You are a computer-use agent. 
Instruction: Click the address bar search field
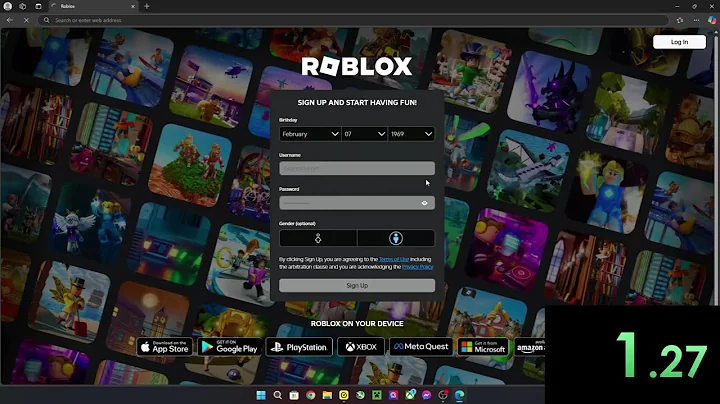pos(354,20)
